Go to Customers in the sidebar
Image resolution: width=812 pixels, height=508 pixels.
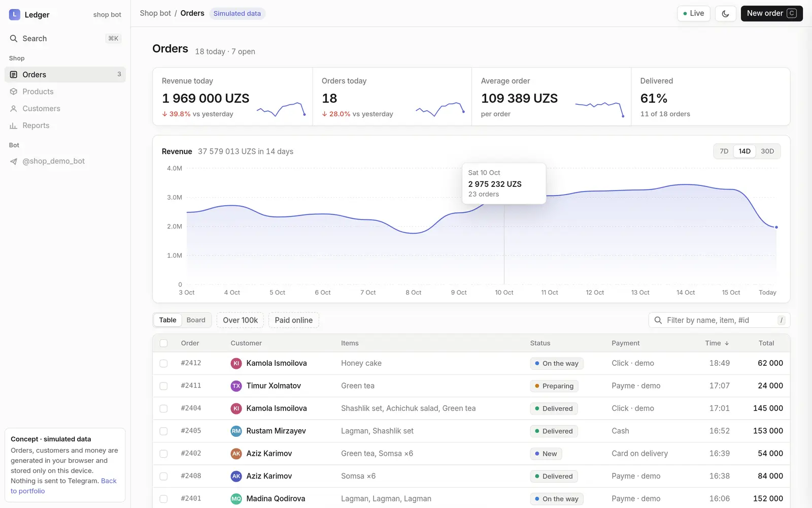(x=65, y=109)
